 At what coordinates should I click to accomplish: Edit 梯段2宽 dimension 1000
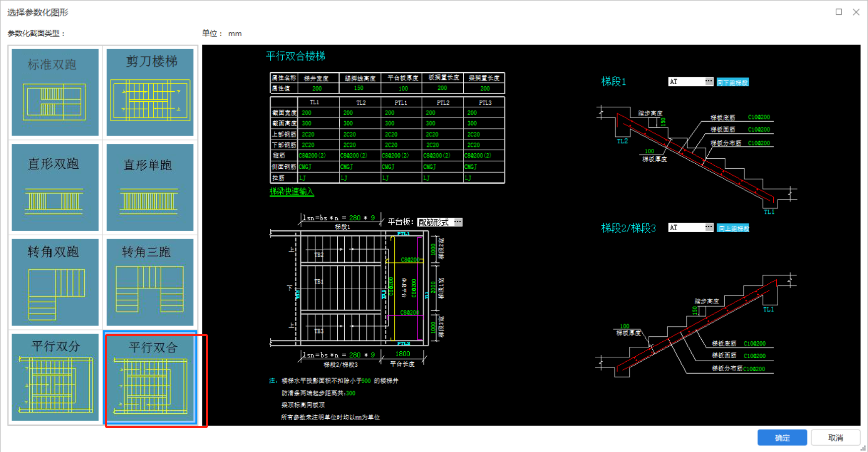pyautogui.click(x=433, y=249)
